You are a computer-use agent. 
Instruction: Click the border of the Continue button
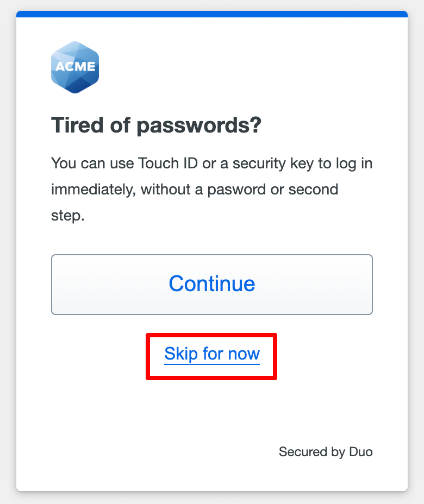click(x=211, y=254)
